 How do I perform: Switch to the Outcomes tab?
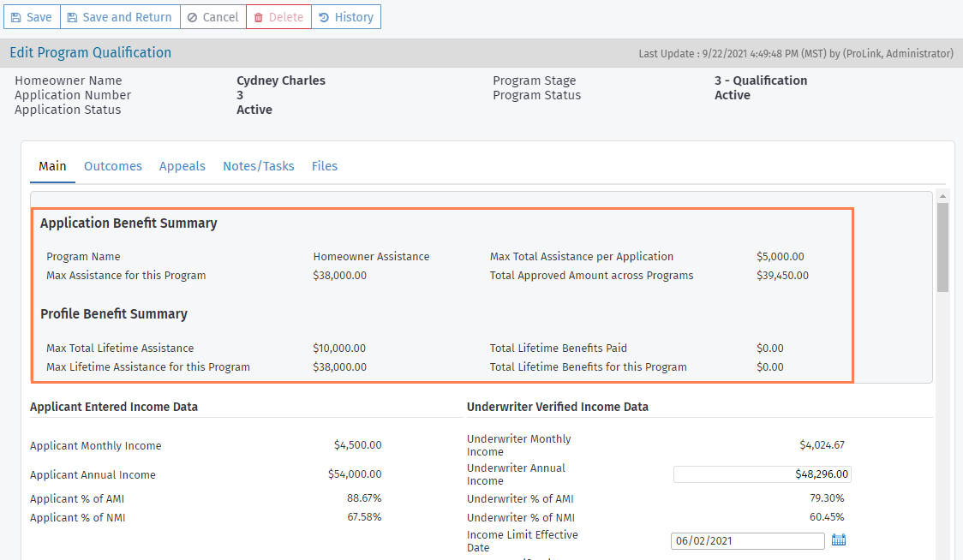(x=112, y=166)
